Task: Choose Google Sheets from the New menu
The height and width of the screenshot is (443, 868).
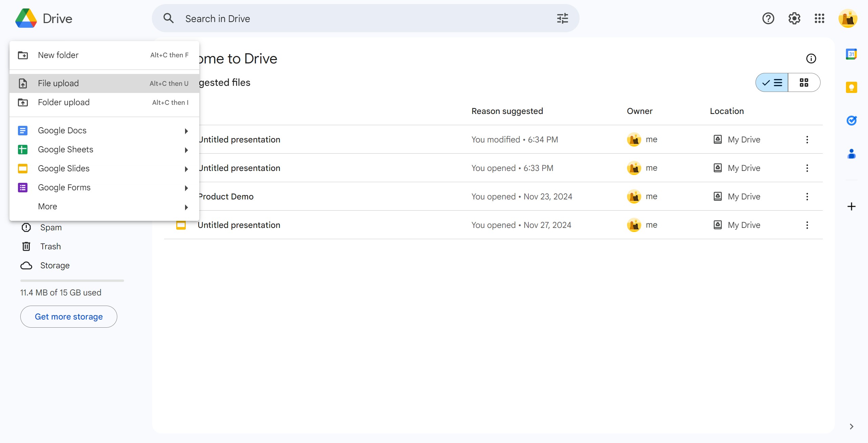Action: pos(104,149)
